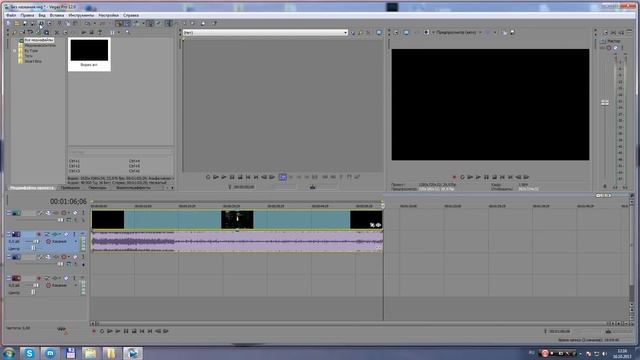Viewport: 640px width, 360px height.
Task: Click Stop in the Trimmer transport bar
Action: (x=240, y=177)
